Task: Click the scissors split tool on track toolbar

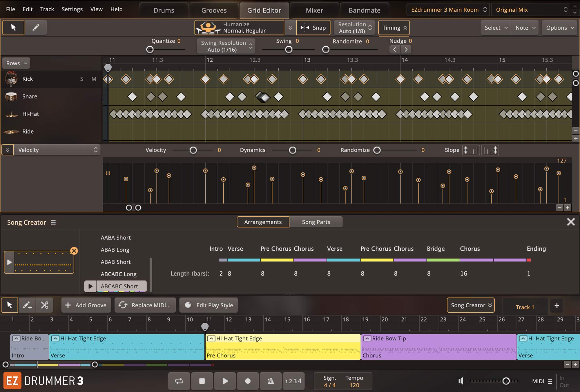Action: tap(44, 305)
